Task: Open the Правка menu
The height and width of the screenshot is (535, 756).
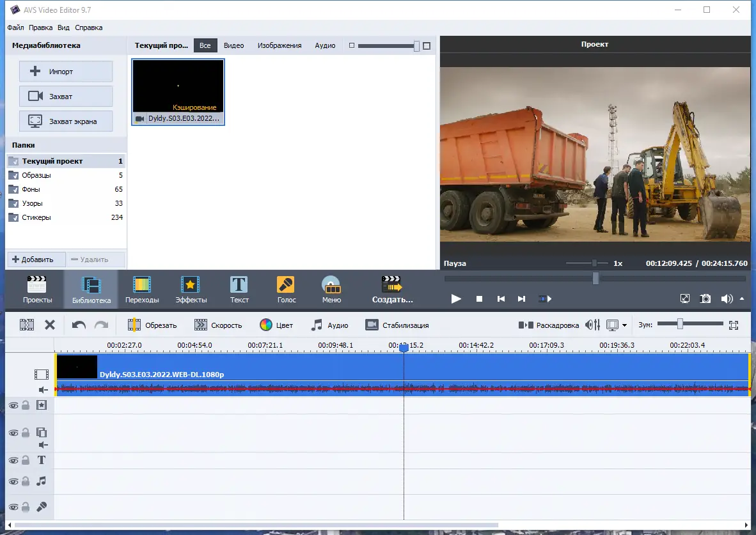Action: tap(41, 27)
